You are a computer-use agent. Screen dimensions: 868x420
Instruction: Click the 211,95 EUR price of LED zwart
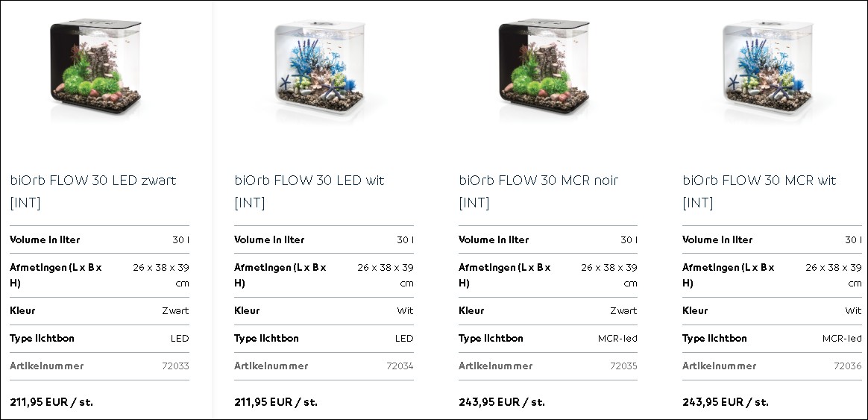pyautogui.click(x=51, y=402)
